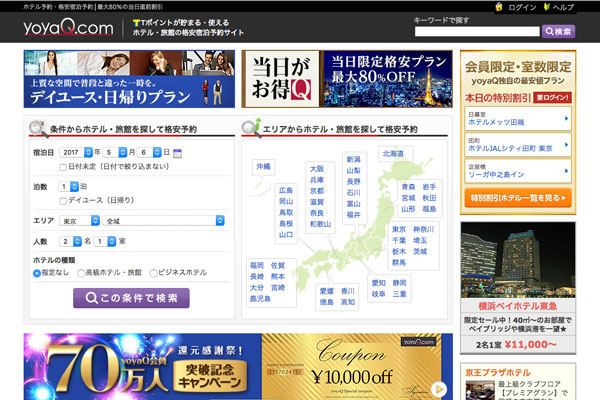
Task: Select 大阪 in the area list
Action: [x=317, y=169]
